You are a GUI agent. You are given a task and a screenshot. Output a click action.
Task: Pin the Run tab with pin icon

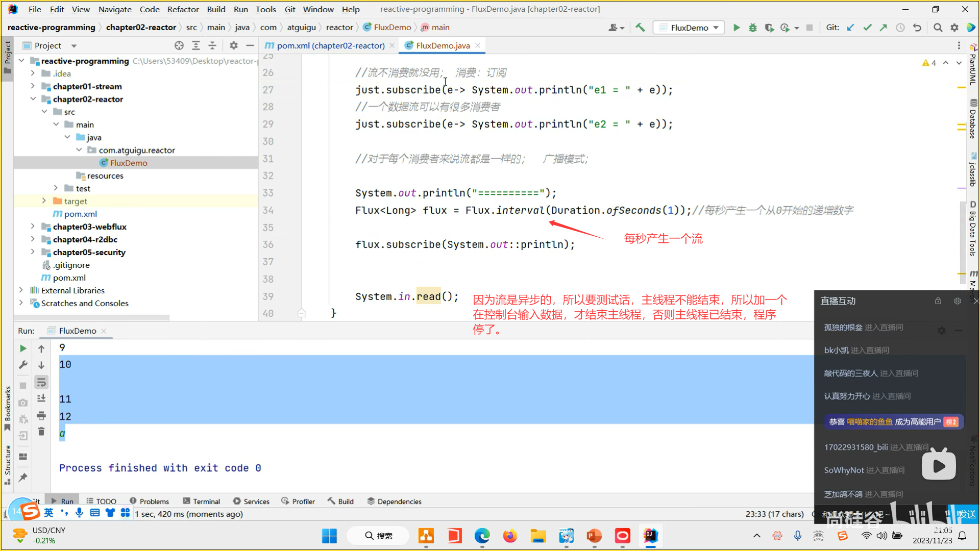click(23, 478)
